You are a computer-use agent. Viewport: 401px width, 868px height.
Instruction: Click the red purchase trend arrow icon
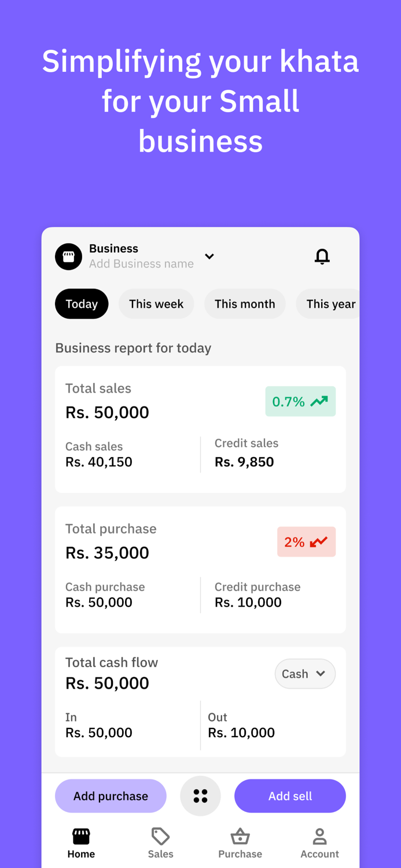pos(318,542)
